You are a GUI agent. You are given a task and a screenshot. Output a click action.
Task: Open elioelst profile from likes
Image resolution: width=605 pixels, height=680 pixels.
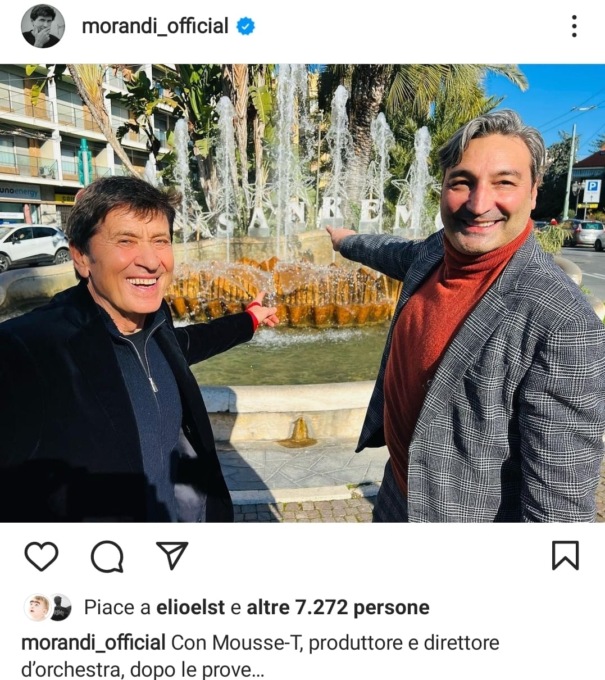tap(190, 607)
